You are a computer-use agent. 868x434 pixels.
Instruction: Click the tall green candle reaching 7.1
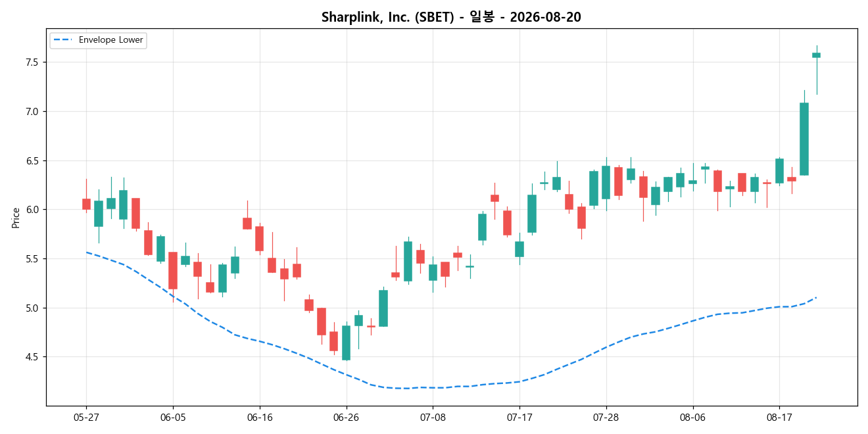804,139
